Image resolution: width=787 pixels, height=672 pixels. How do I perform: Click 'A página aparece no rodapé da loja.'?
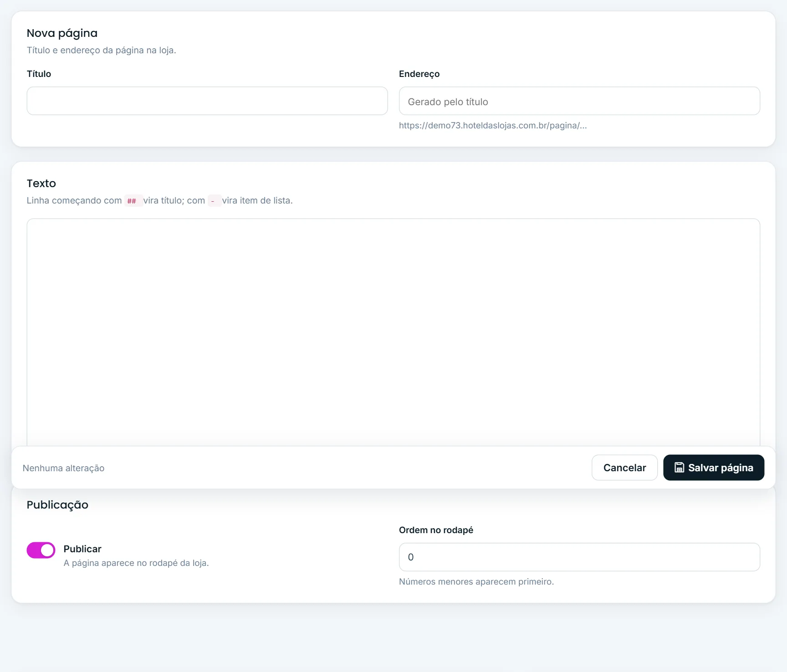(x=136, y=563)
